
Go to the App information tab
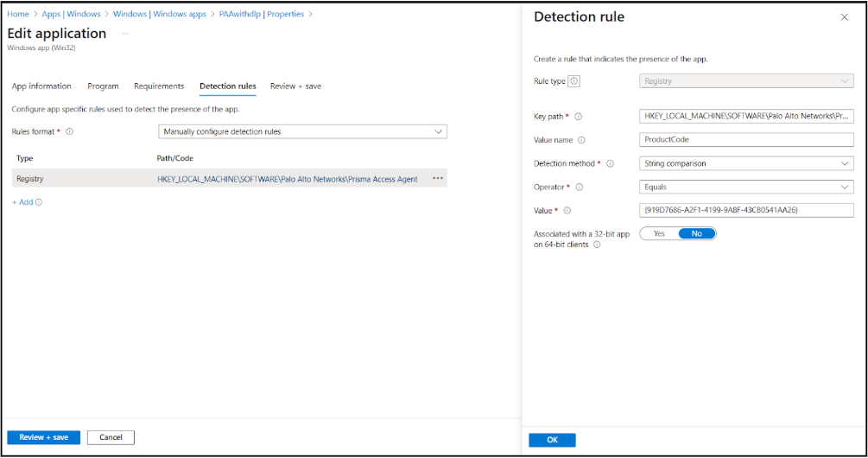[41, 86]
